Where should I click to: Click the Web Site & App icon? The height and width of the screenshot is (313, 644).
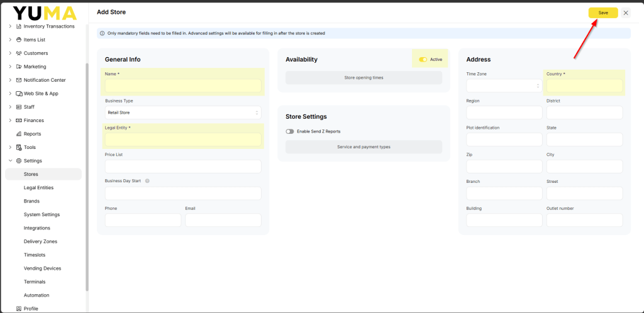coord(19,94)
